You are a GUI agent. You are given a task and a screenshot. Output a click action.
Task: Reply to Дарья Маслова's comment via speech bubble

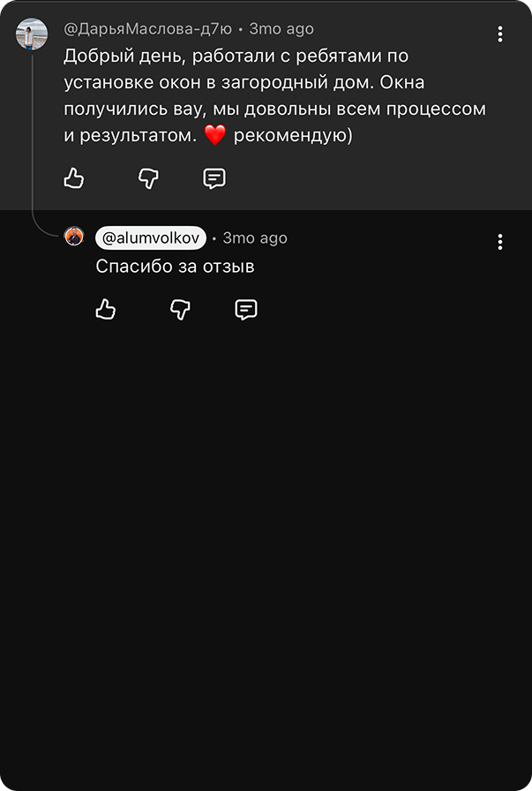(x=214, y=178)
